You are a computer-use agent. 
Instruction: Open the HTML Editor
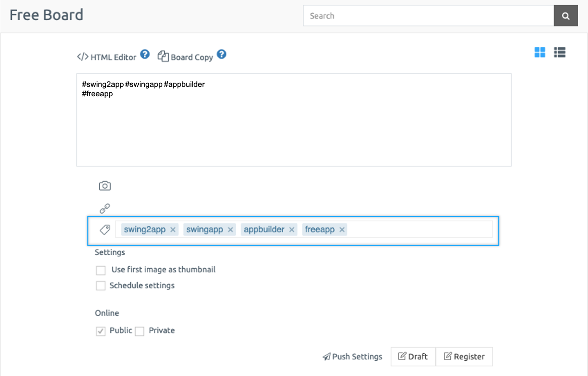click(107, 57)
